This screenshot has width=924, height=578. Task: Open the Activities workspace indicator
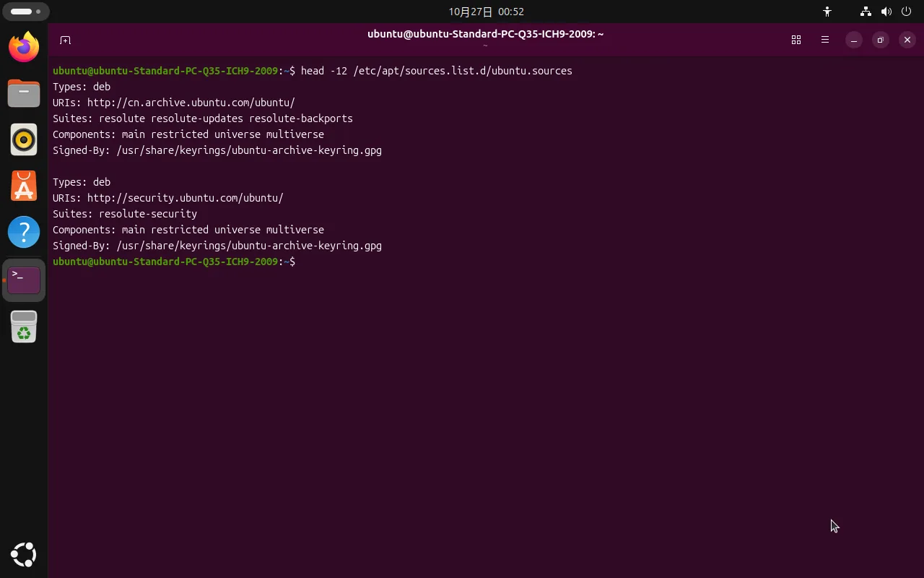[x=26, y=12]
